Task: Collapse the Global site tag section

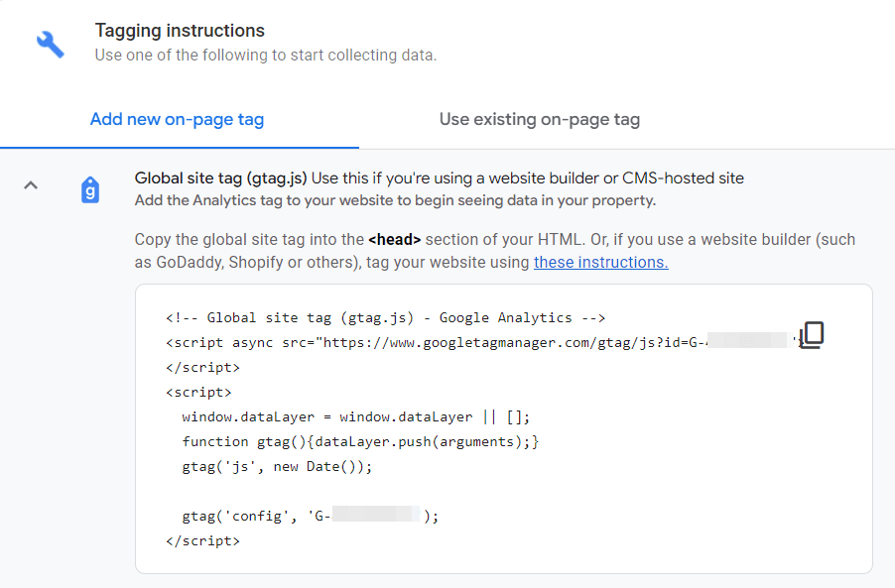Action: pos(31,185)
